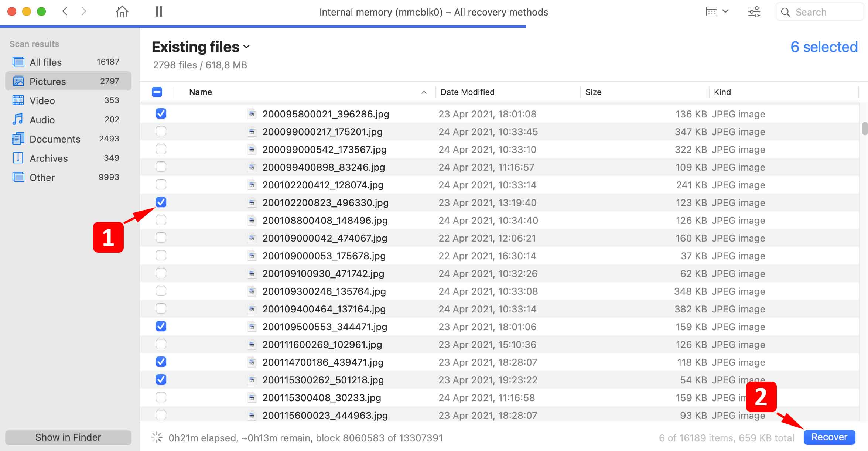Sort by Name column header

[201, 92]
